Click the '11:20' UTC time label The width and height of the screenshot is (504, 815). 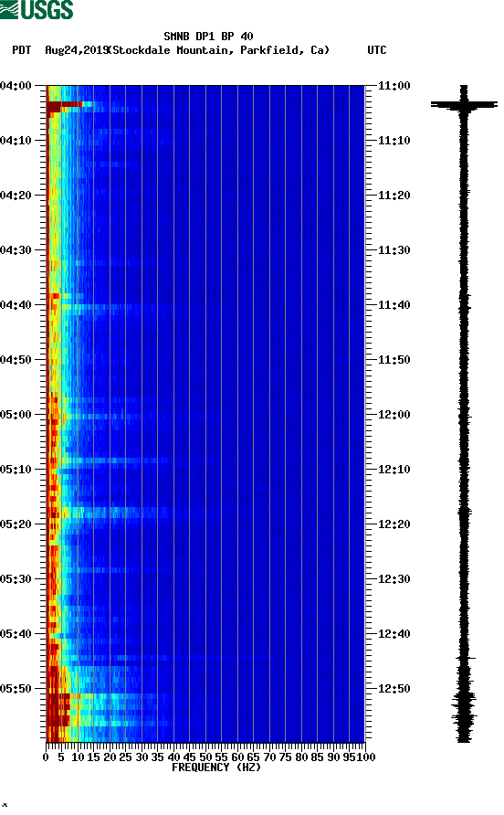click(x=394, y=196)
